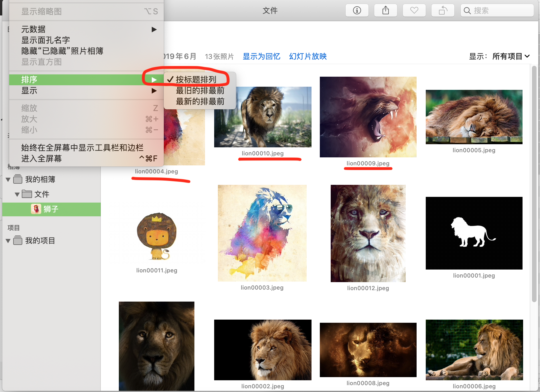The height and width of the screenshot is (392, 540).
Task: Click the 13张照片 photo count text
Action: [x=219, y=57]
